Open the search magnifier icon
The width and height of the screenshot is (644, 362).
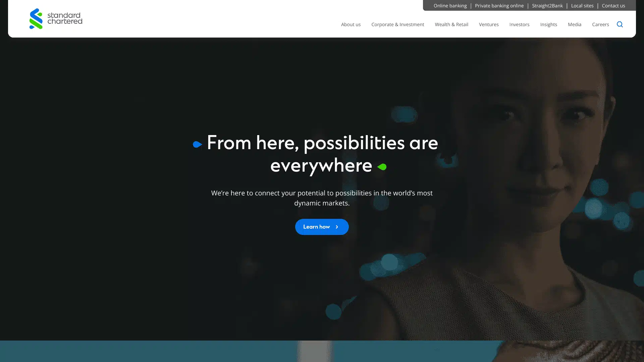tap(620, 24)
